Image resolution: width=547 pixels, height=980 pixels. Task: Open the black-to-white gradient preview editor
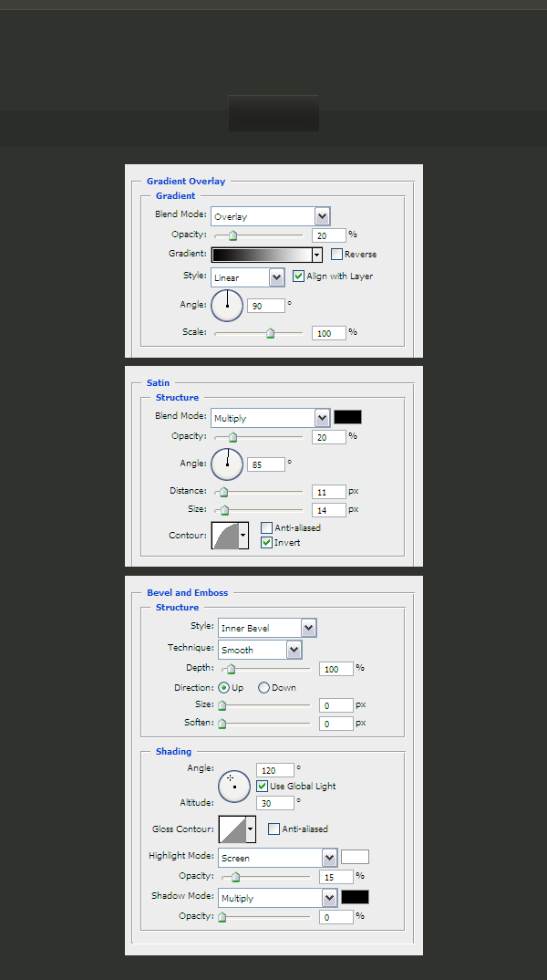tap(262, 255)
